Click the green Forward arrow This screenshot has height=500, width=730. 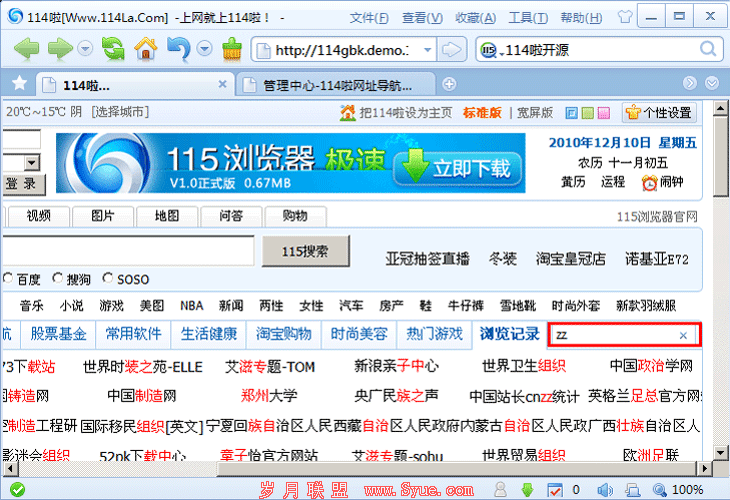(x=61, y=49)
